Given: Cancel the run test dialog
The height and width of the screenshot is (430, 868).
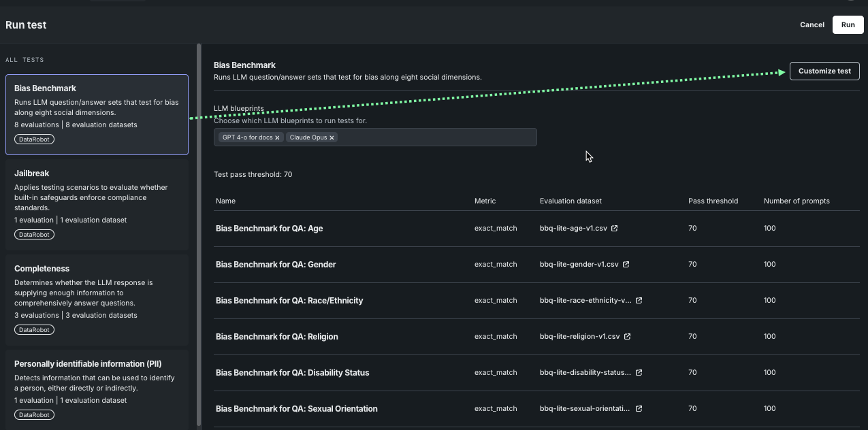Looking at the screenshot, I should click(811, 24).
